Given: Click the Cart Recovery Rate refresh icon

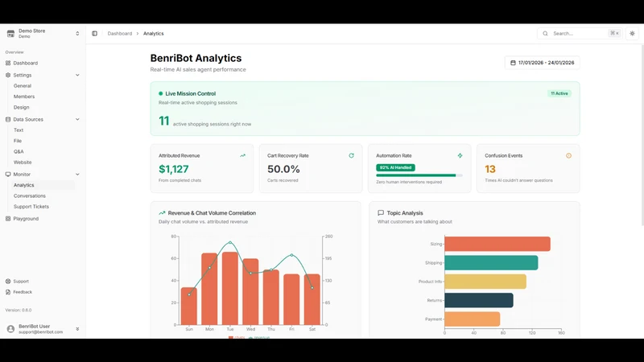Looking at the screenshot, I should click(351, 155).
